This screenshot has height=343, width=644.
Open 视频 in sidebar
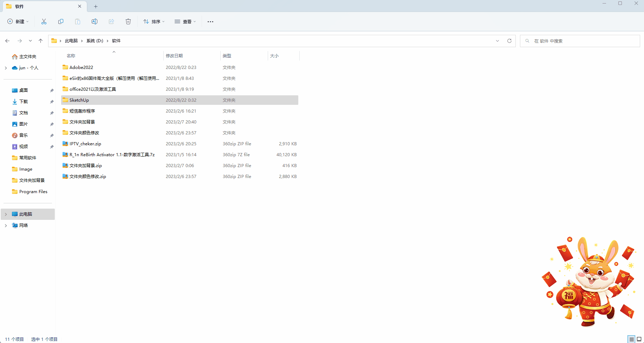click(x=24, y=147)
